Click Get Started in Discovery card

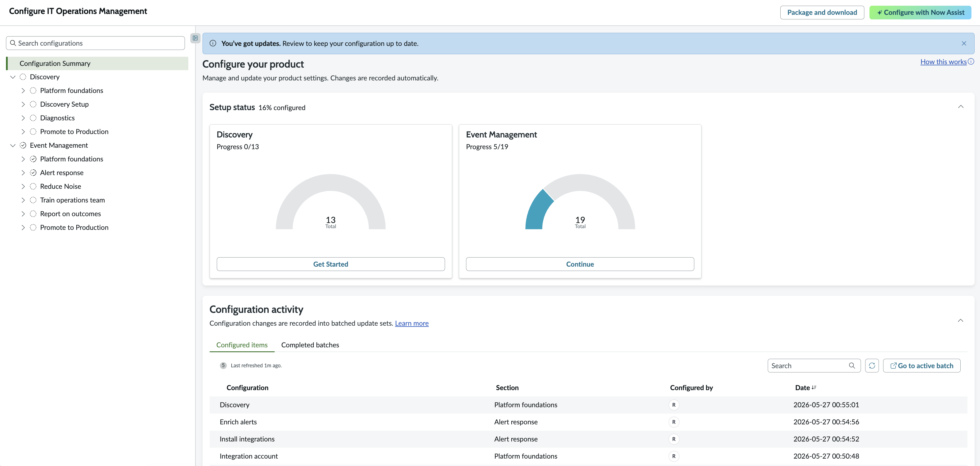[x=330, y=264]
